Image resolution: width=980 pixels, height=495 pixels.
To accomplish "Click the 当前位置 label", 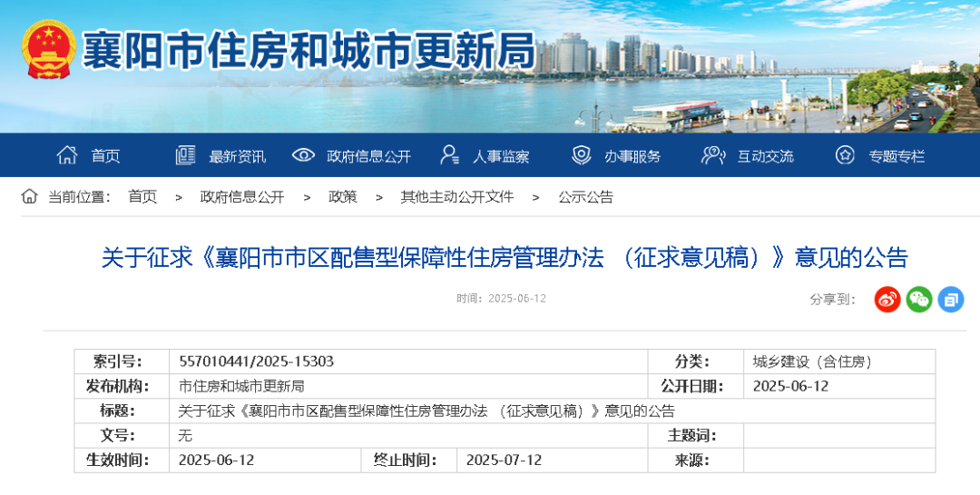I will 79,196.
